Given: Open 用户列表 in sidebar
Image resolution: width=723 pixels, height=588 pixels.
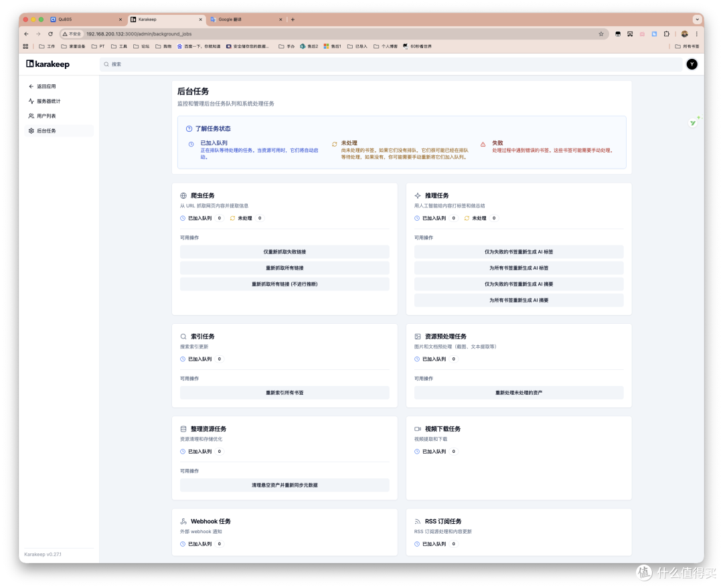Looking at the screenshot, I should (x=42, y=116).
